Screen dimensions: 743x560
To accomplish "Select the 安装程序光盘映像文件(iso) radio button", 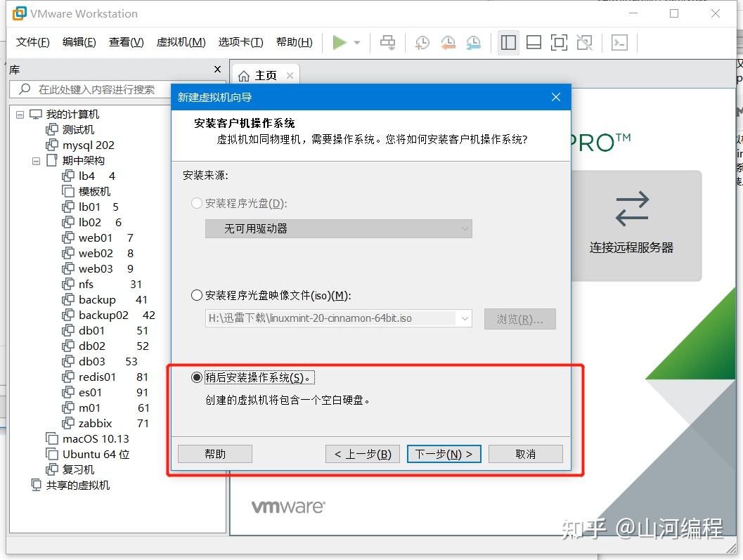I will (197, 296).
